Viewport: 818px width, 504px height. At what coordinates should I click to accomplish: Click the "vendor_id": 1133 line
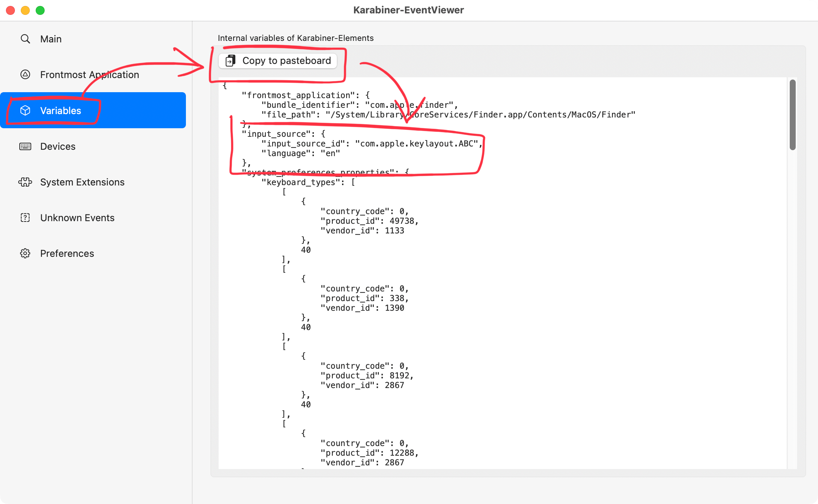tap(363, 230)
